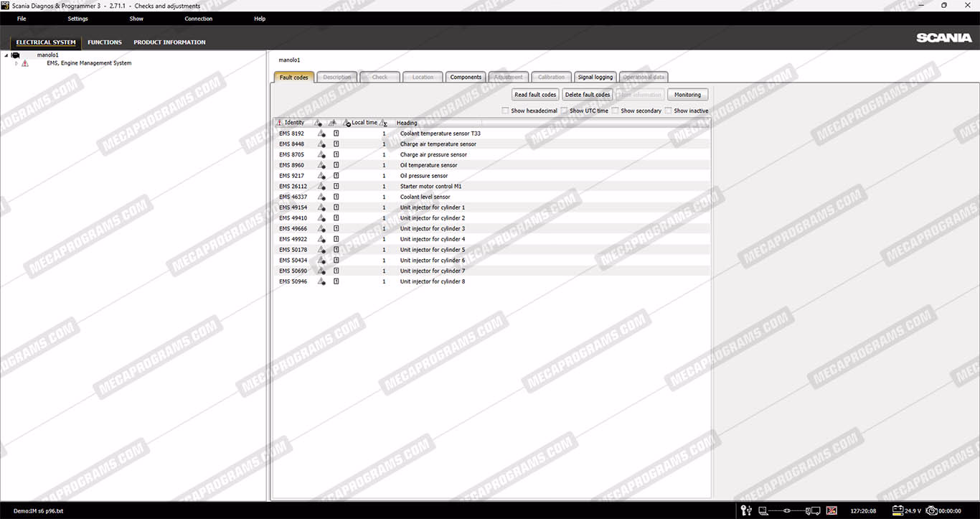980x519 pixels.
Task: Click the freeze frame icon for EMS 49410
Action: [x=336, y=218]
